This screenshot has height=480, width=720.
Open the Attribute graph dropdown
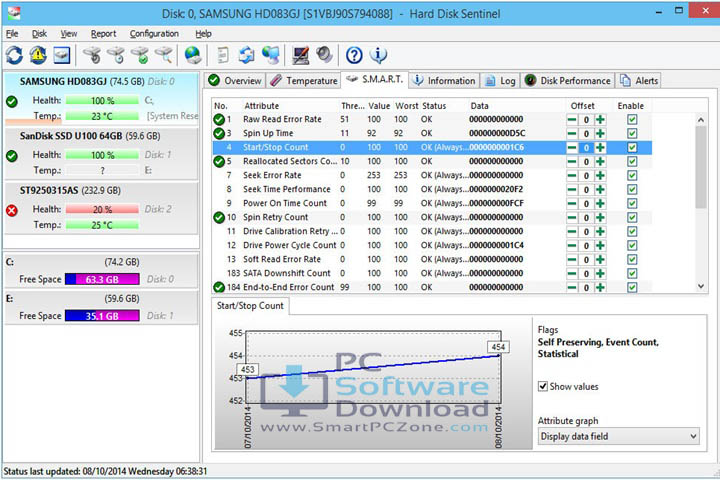(x=619, y=436)
